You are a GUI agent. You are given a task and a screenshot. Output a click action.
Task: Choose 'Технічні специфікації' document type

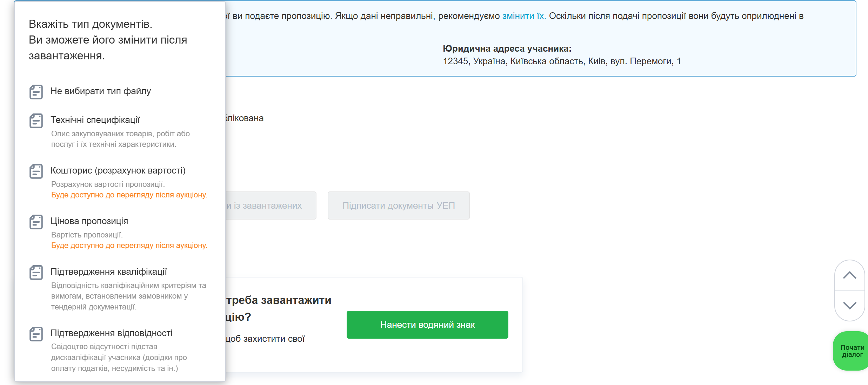[x=95, y=120]
